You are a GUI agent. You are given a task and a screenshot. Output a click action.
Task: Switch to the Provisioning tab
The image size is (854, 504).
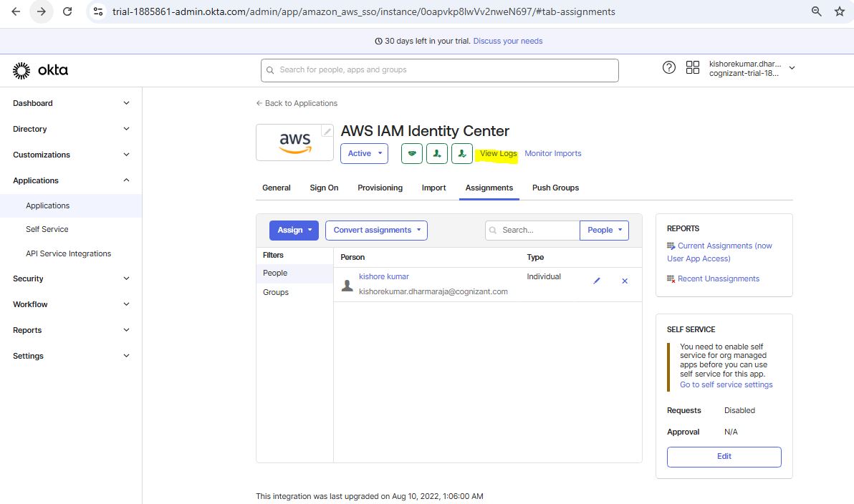pos(380,188)
